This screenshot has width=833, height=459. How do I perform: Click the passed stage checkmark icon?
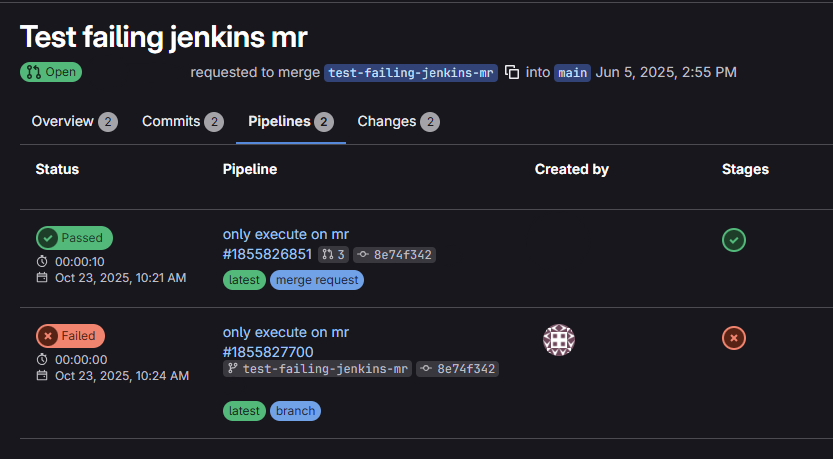tap(734, 240)
